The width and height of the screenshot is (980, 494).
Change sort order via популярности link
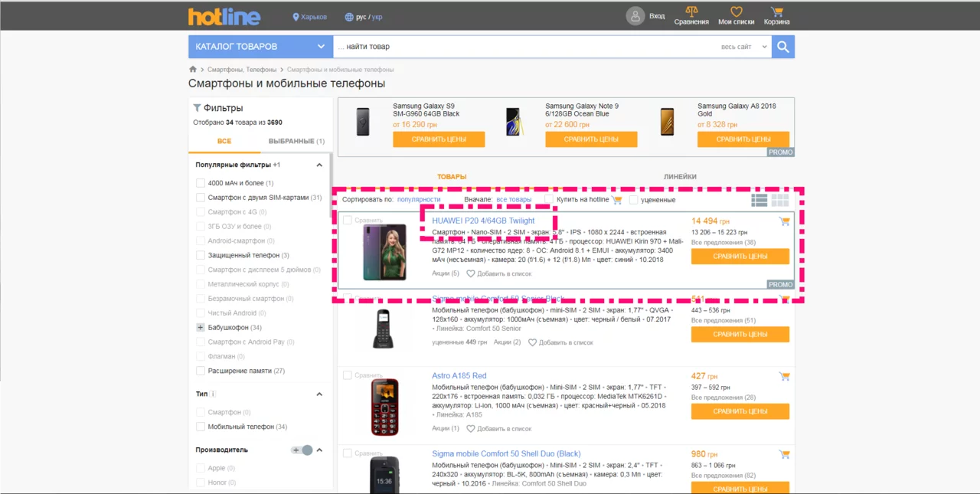coord(419,200)
